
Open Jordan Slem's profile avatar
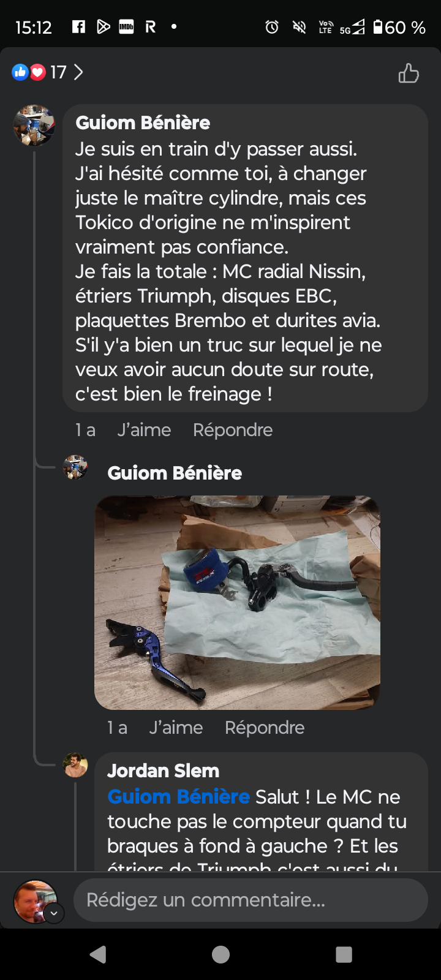point(75,765)
